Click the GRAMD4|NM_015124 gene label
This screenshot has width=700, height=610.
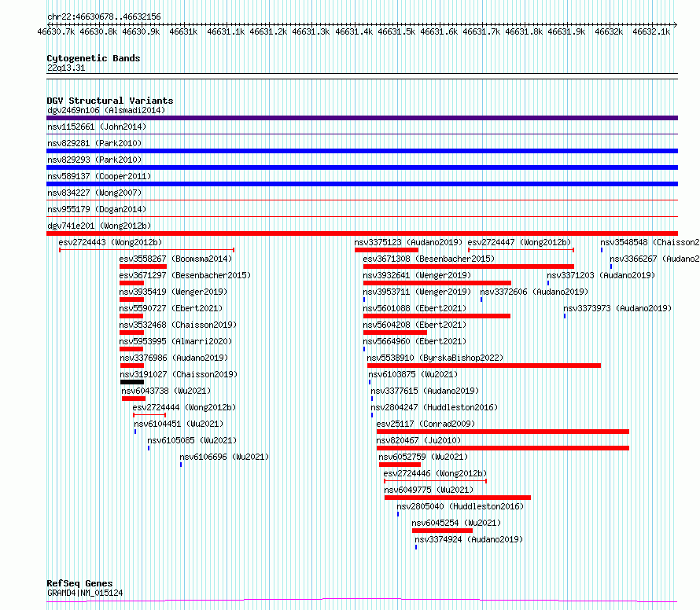85,593
